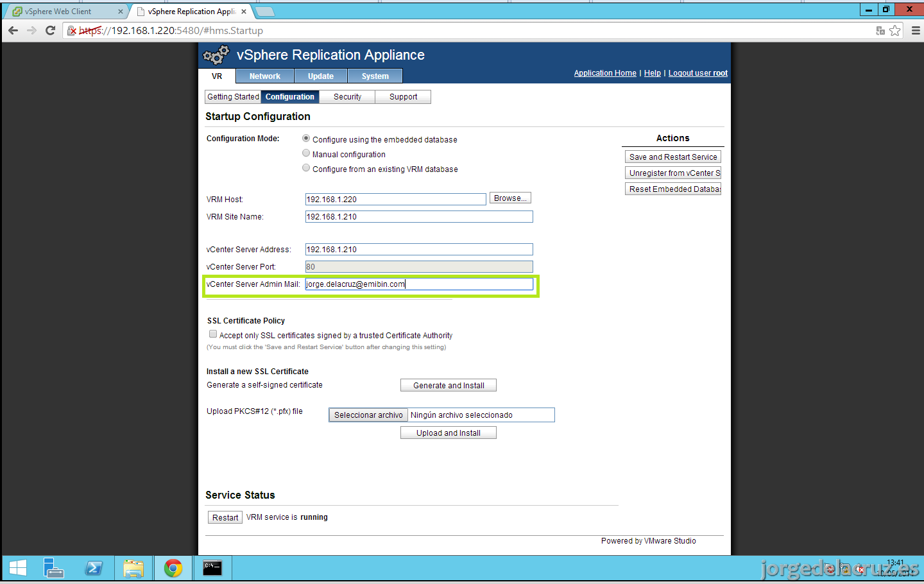Enable accepting only trusted CA certificates
This screenshot has width=924, height=584.
point(213,334)
